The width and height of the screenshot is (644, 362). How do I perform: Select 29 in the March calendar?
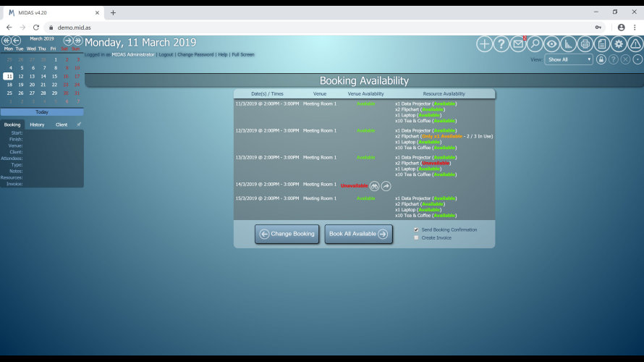coord(54,93)
